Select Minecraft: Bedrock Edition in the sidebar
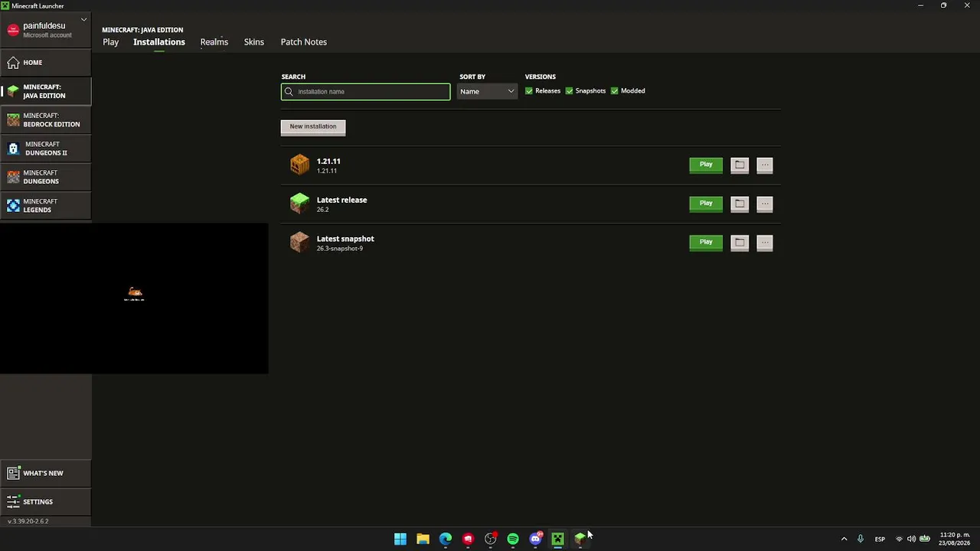The image size is (980, 551). click(46, 120)
